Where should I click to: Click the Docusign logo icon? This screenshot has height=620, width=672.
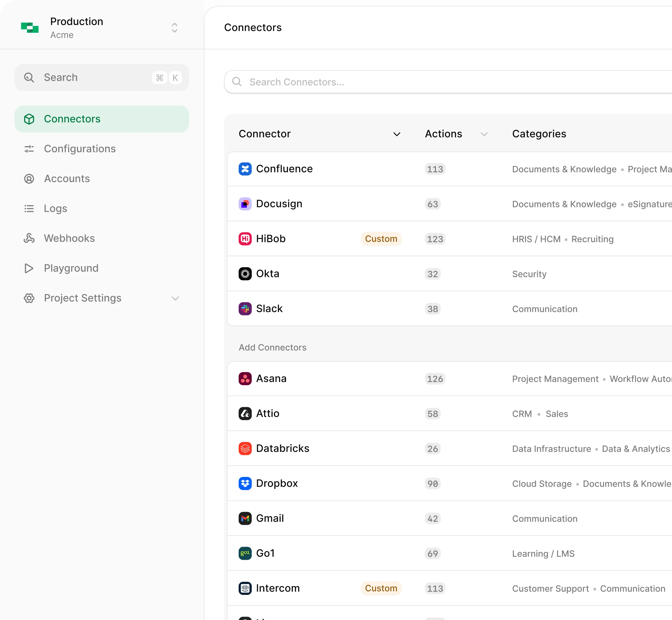[245, 204]
